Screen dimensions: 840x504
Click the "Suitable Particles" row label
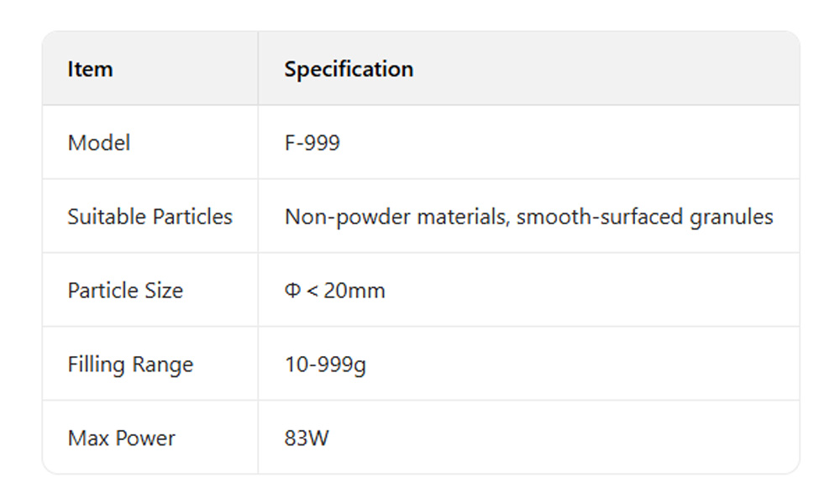[150, 217]
